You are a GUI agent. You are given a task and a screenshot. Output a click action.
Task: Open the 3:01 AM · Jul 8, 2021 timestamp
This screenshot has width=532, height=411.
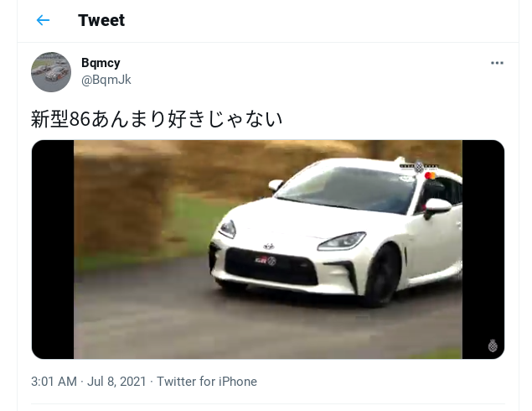[89, 382]
